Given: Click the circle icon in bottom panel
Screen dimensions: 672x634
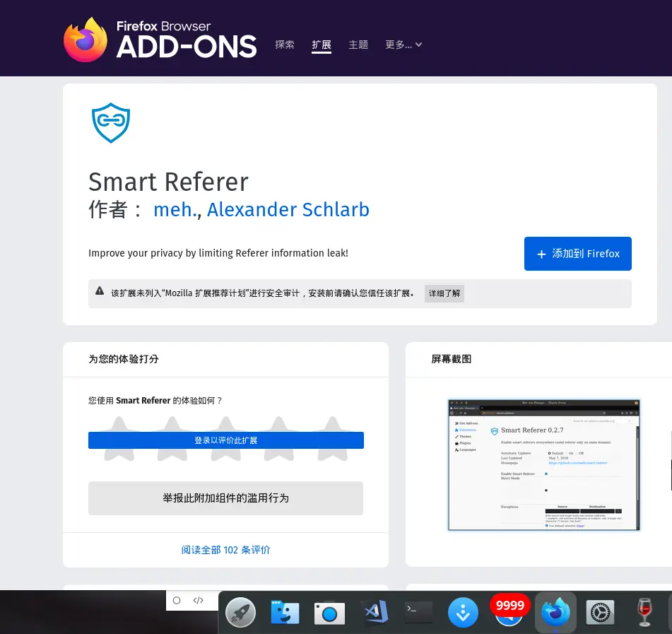Looking at the screenshot, I should 177,601.
